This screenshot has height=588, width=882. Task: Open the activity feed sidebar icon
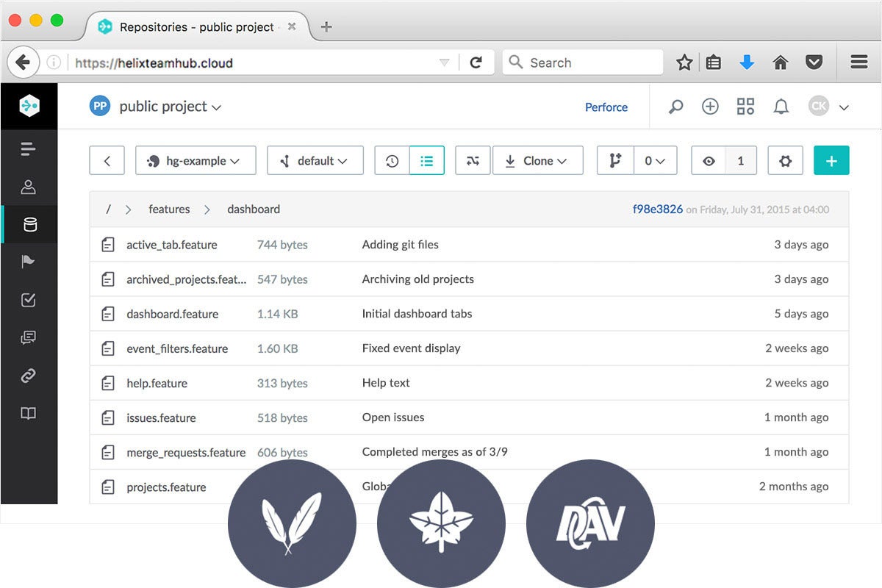tap(29, 149)
